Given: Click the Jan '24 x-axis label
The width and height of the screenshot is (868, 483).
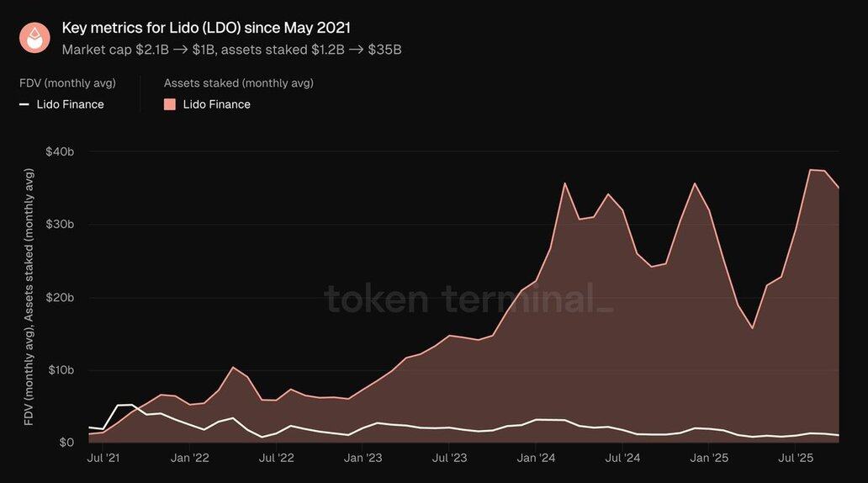Looking at the screenshot, I should click(536, 459).
